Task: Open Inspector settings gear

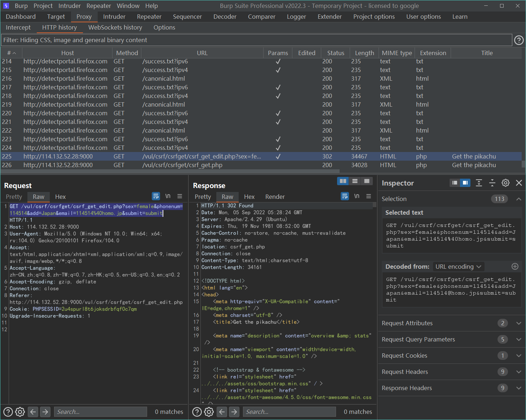Action: tap(505, 183)
